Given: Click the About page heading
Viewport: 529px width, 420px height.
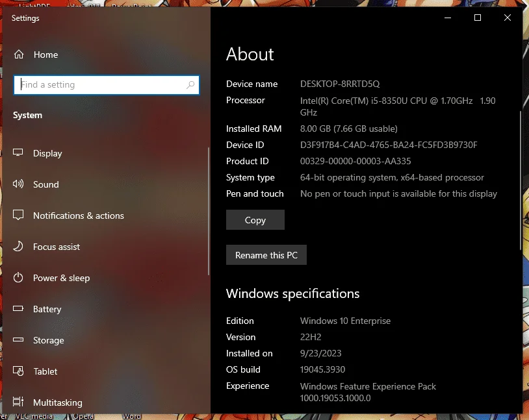Looking at the screenshot, I should [x=250, y=54].
